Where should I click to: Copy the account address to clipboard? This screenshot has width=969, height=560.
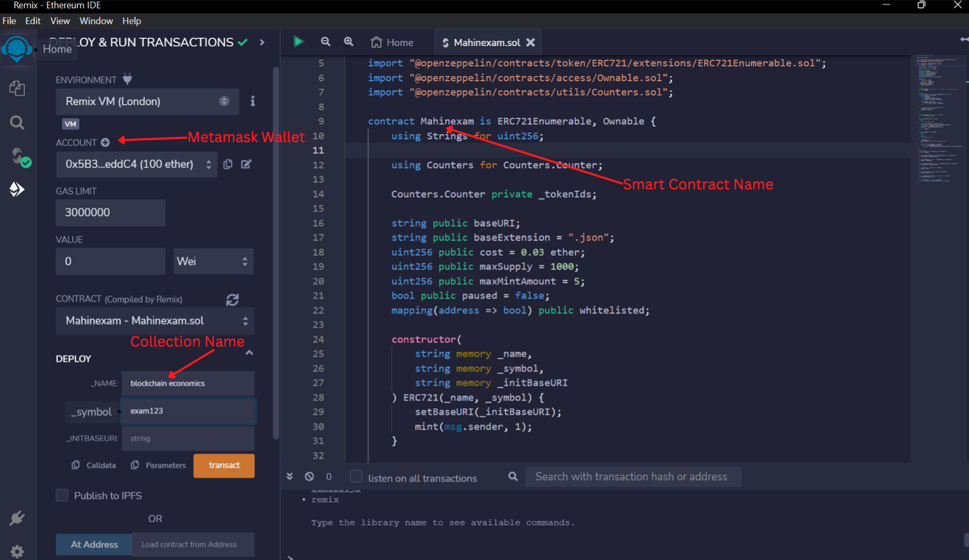click(228, 164)
